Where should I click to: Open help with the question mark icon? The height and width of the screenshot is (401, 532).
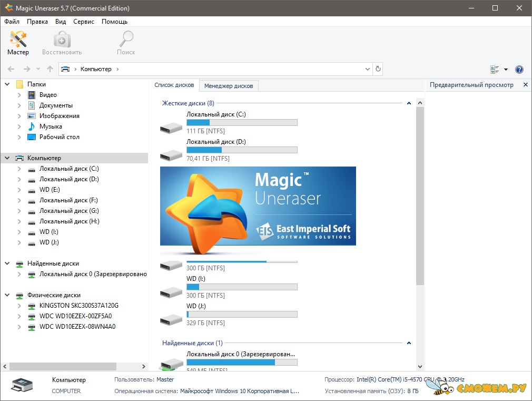coord(519,70)
